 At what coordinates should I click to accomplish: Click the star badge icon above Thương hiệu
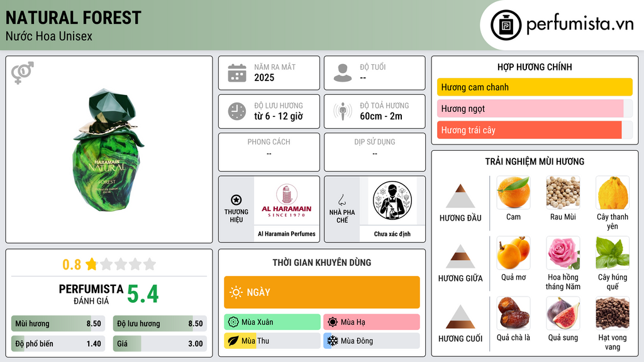click(236, 200)
